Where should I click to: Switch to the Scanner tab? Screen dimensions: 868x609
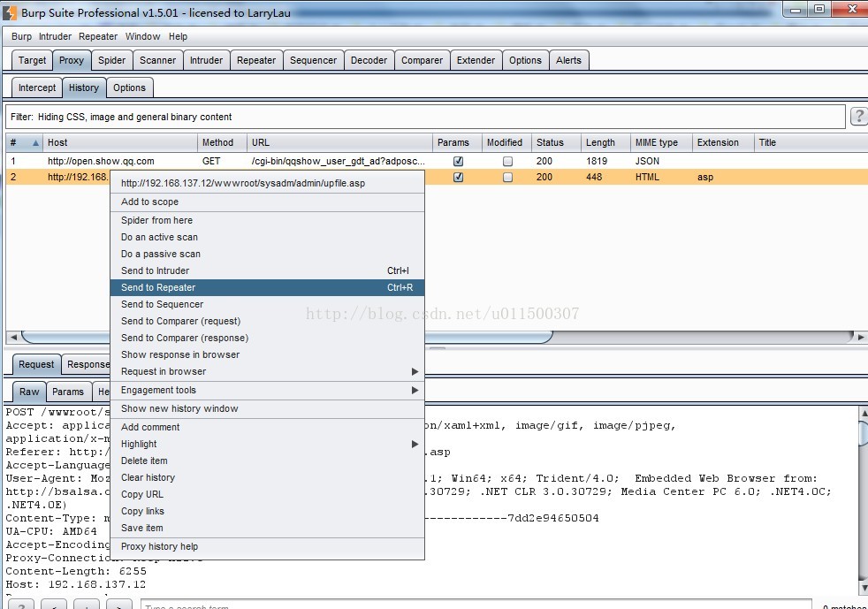(x=157, y=60)
